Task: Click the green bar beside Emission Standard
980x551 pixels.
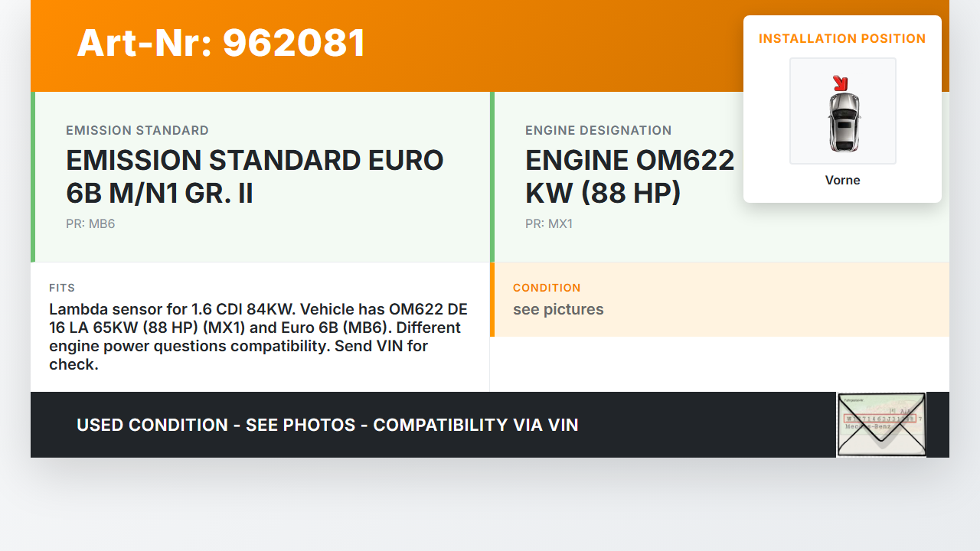Action: click(33, 177)
